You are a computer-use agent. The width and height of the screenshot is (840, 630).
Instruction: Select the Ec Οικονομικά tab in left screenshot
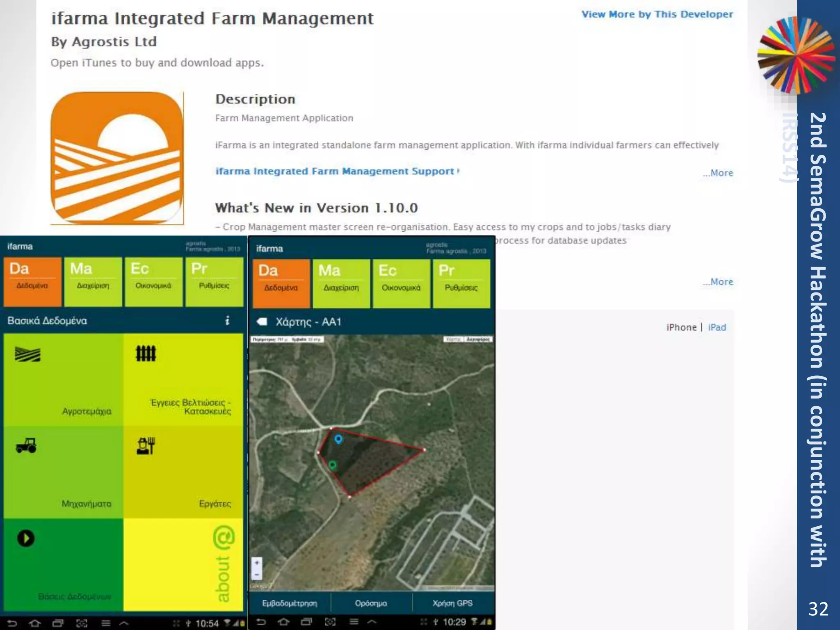tap(153, 281)
